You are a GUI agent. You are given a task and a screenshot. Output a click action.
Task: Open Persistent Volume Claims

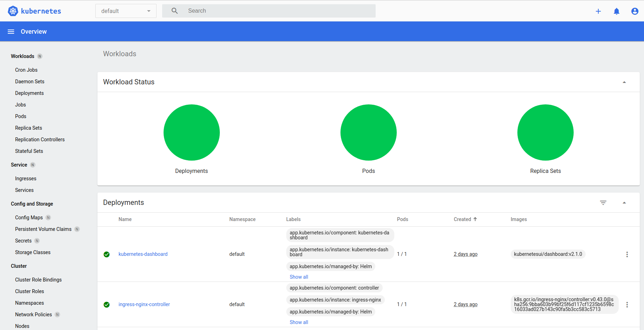click(x=43, y=229)
